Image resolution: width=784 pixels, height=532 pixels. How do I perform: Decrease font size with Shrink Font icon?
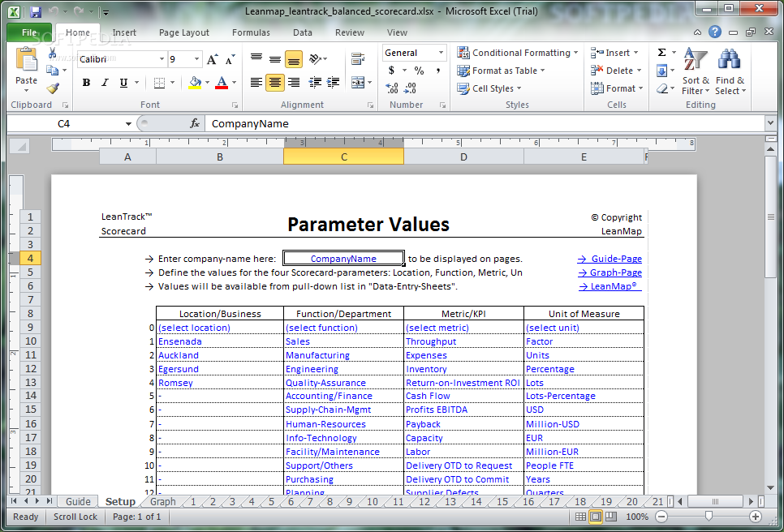click(x=230, y=59)
